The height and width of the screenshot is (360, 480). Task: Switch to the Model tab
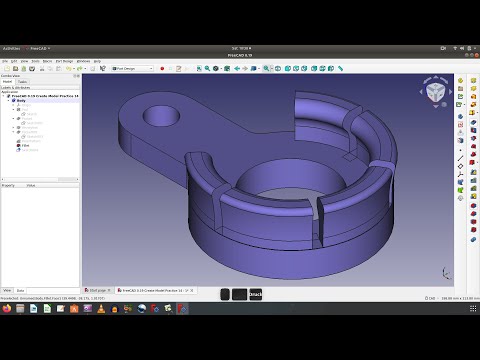tap(7, 82)
